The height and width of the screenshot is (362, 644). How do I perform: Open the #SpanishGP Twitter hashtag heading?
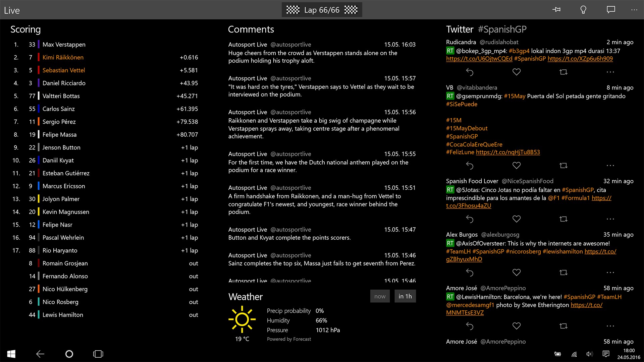click(502, 29)
